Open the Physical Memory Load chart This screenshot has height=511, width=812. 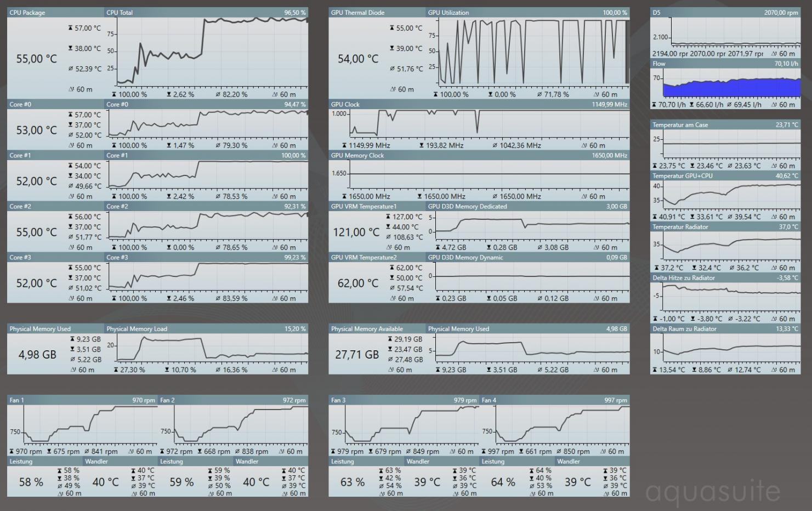(x=212, y=349)
